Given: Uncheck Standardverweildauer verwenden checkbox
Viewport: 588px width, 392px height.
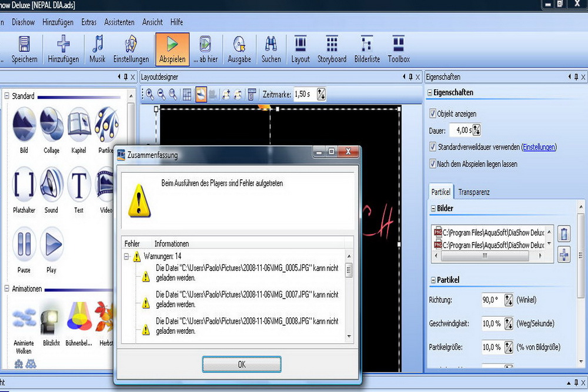Looking at the screenshot, I should pyautogui.click(x=433, y=147).
